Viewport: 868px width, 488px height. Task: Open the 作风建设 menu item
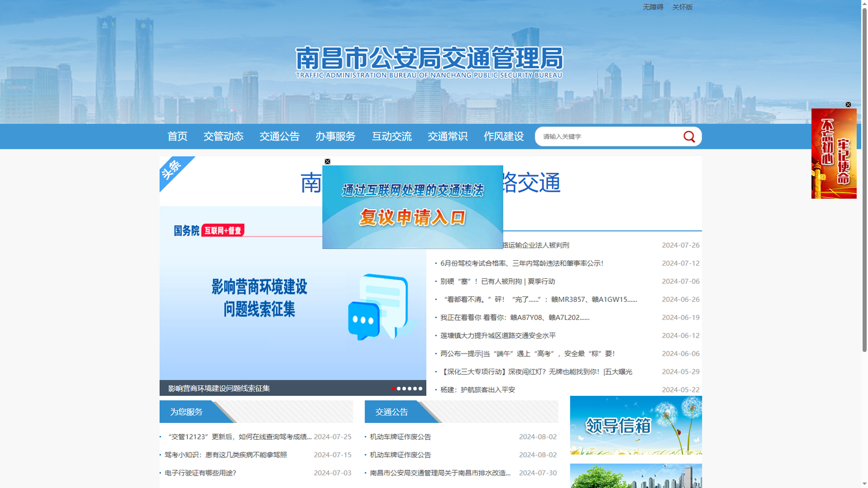pos(503,137)
